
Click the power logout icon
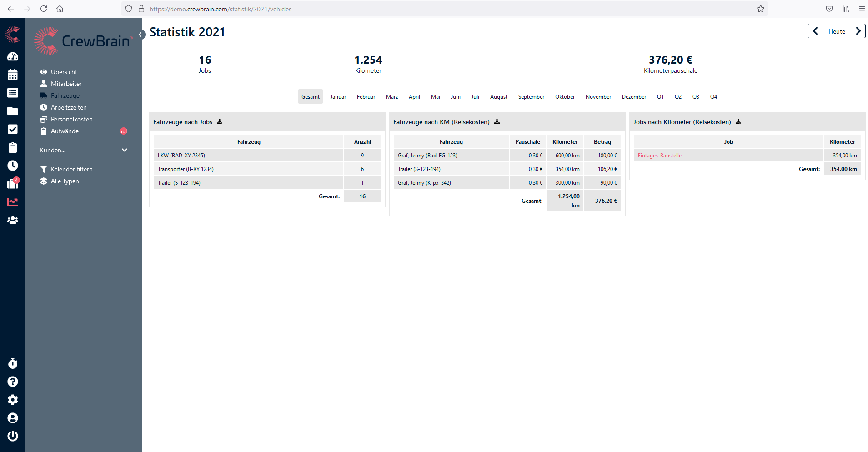click(13, 436)
